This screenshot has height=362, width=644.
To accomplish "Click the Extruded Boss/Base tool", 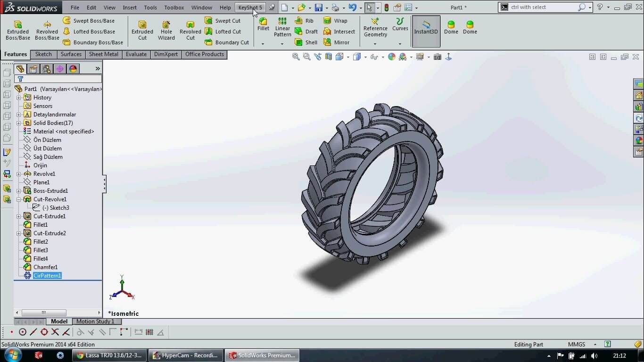I will [18, 30].
